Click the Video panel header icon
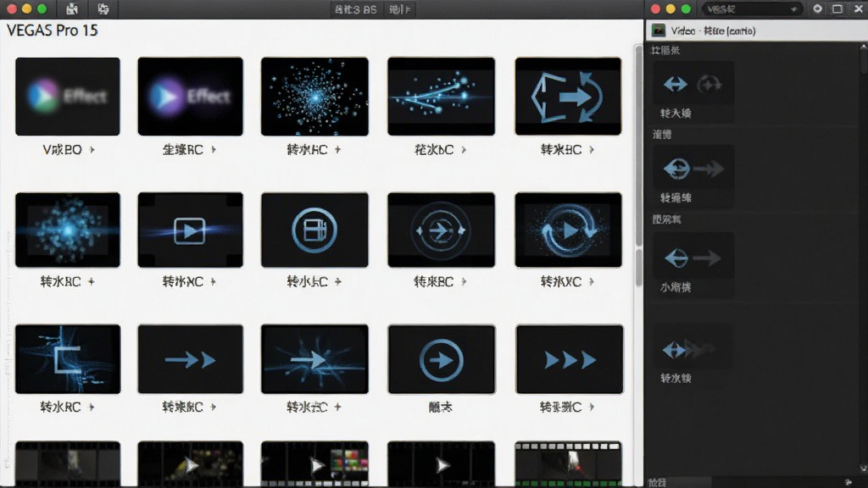868x488 pixels. [658, 30]
